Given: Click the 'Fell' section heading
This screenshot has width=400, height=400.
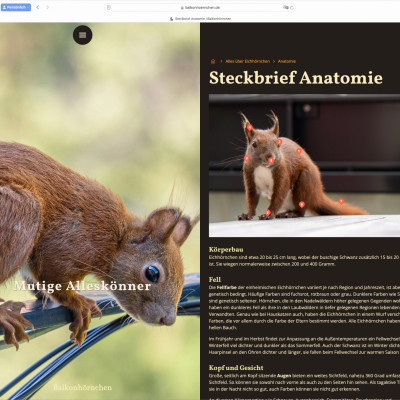Looking at the screenshot, I should [215, 279].
